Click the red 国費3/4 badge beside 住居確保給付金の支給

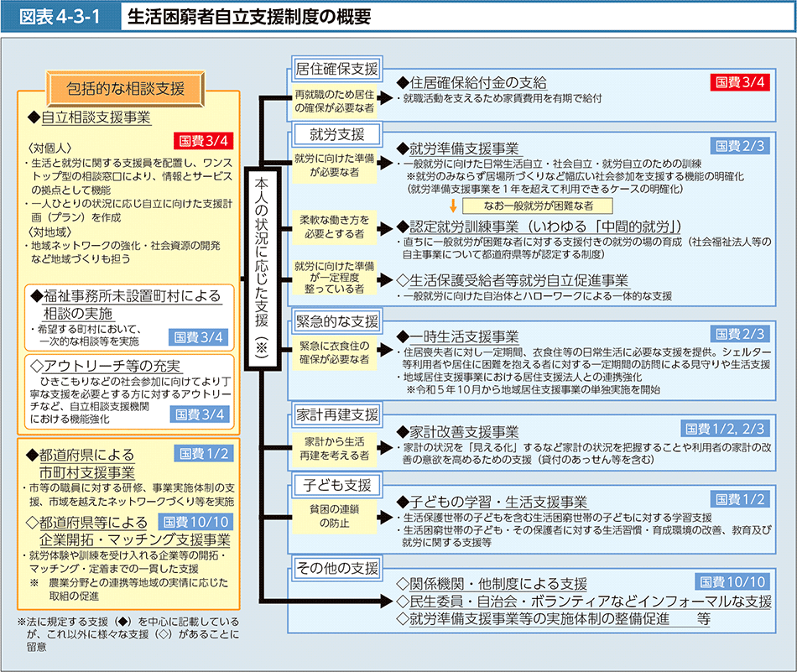739,82
